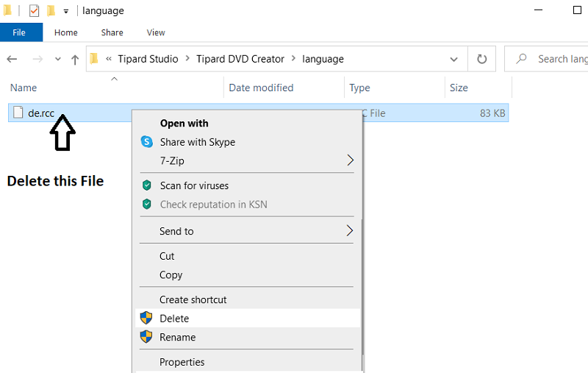
Task: Click the Refresh button in address bar
Action: pyautogui.click(x=482, y=59)
